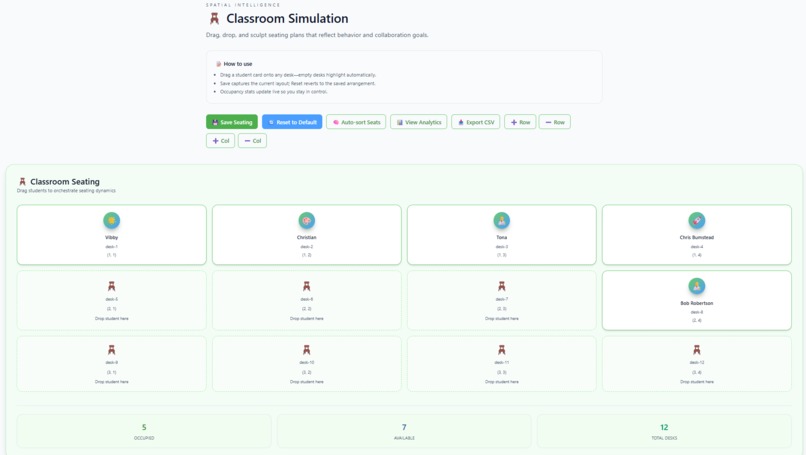806x455 pixels.
Task: Click Christian's round avatar icon
Action: click(306, 221)
